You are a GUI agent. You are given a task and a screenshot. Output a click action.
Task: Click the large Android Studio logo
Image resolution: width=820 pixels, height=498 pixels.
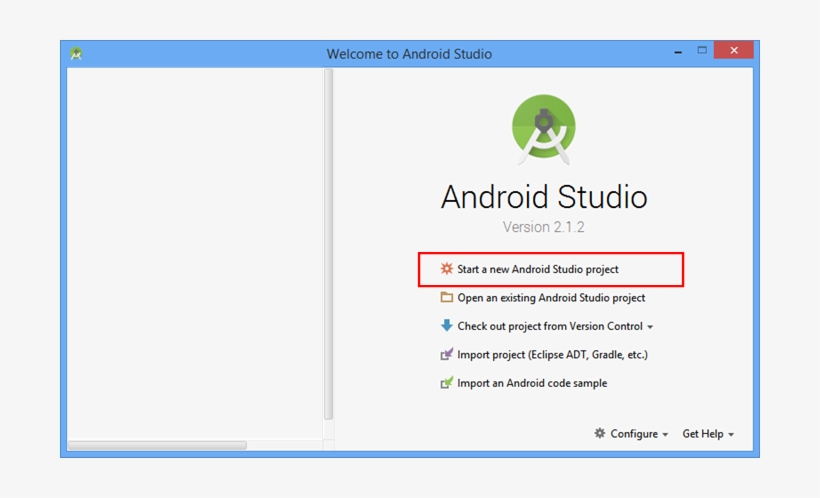pyautogui.click(x=543, y=129)
